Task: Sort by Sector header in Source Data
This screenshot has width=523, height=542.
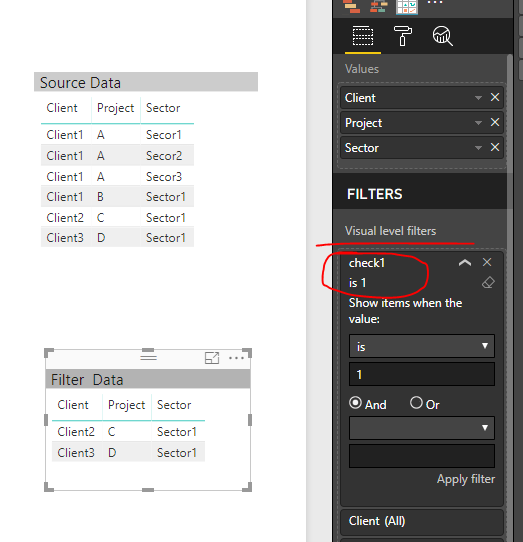Action: coord(163,108)
